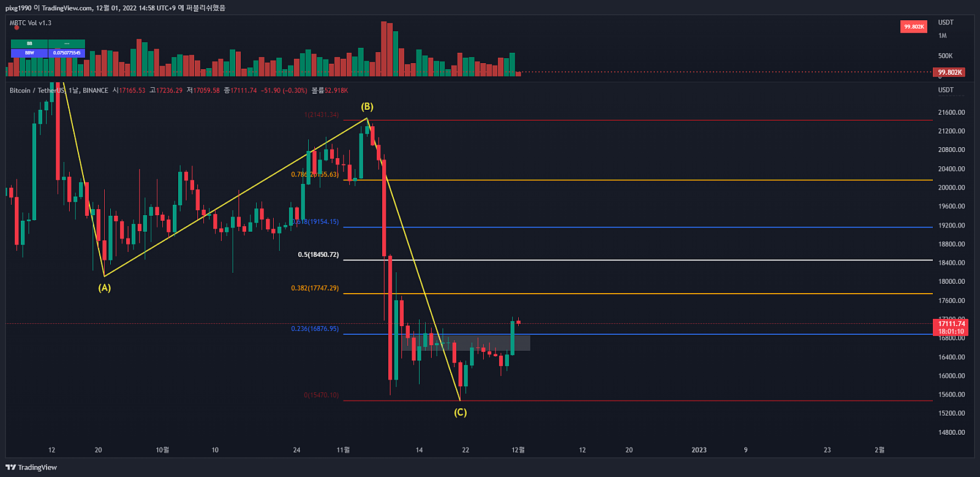Click the 0.236(16876.95) Fibonacci level label

pyautogui.click(x=315, y=329)
